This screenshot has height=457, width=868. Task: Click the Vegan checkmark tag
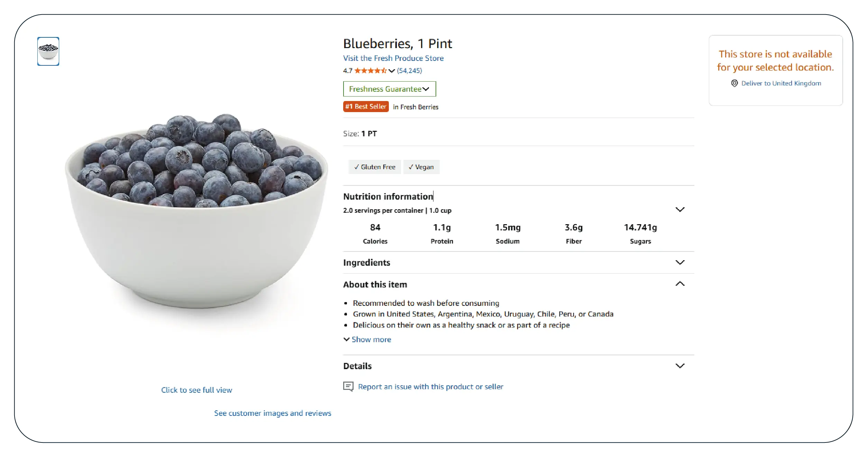click(421, 167)
